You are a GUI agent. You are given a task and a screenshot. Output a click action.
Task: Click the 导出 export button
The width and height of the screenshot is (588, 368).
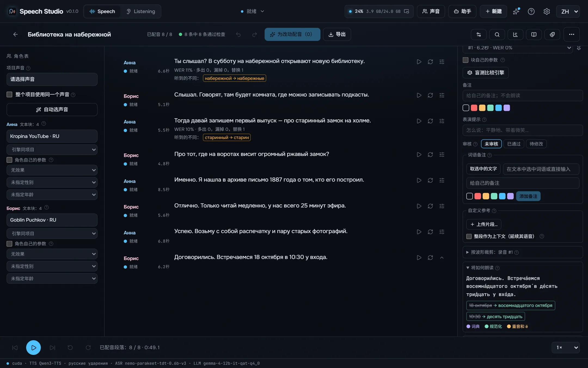point(337,34)
